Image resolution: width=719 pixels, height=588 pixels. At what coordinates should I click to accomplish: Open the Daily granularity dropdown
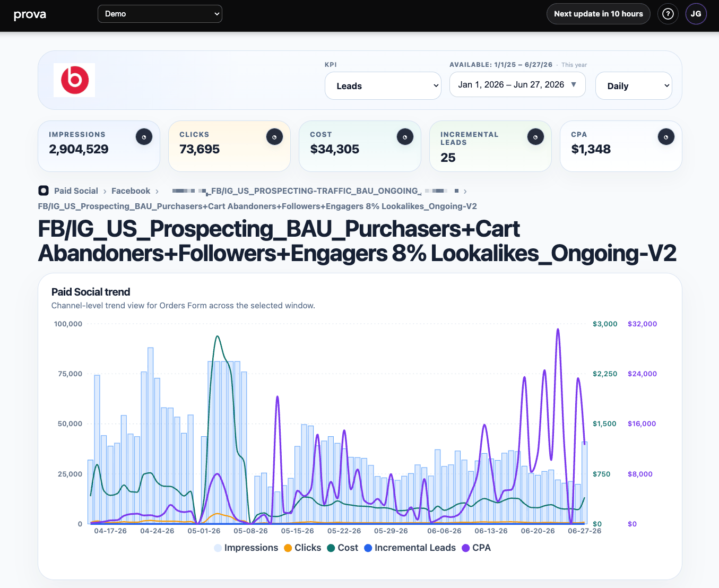click(634, 86)
